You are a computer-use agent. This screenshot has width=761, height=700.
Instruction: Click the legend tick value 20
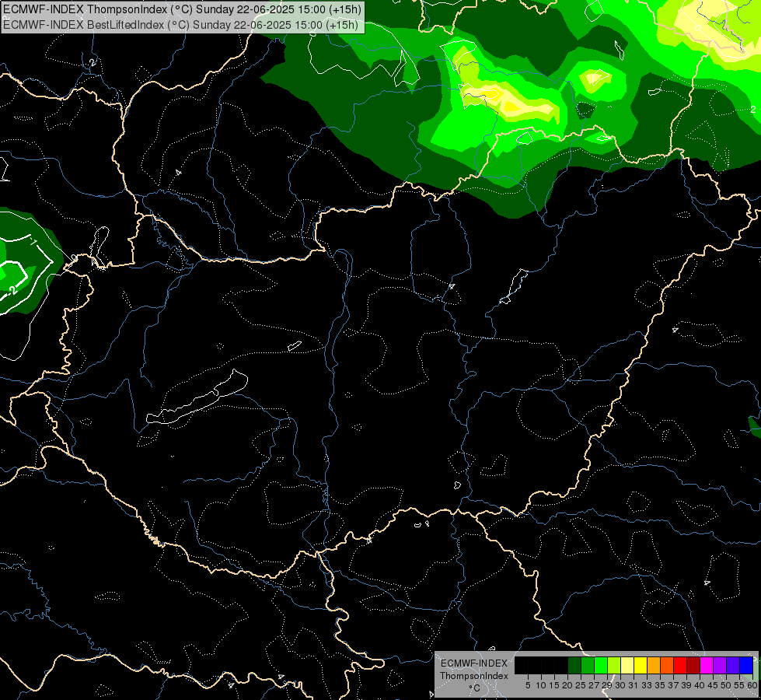[567, 685]
